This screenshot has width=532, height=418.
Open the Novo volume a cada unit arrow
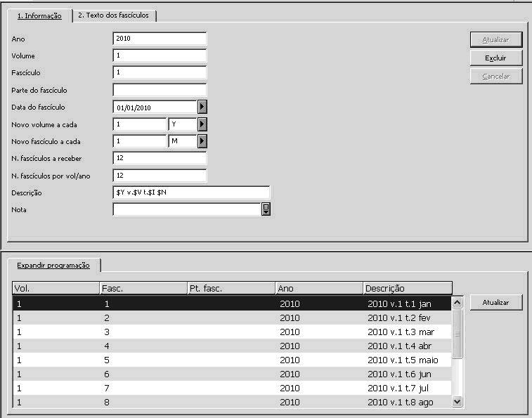point(202,124)
